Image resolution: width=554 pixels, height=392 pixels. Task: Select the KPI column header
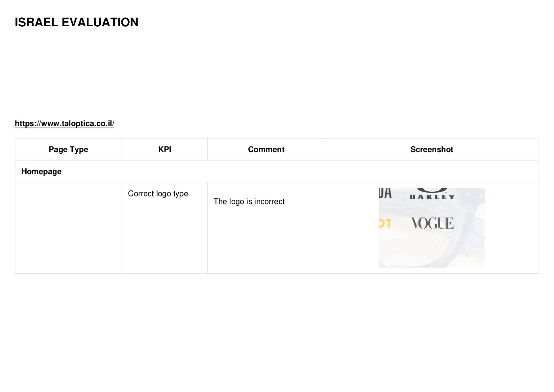[x=165, y=149]
